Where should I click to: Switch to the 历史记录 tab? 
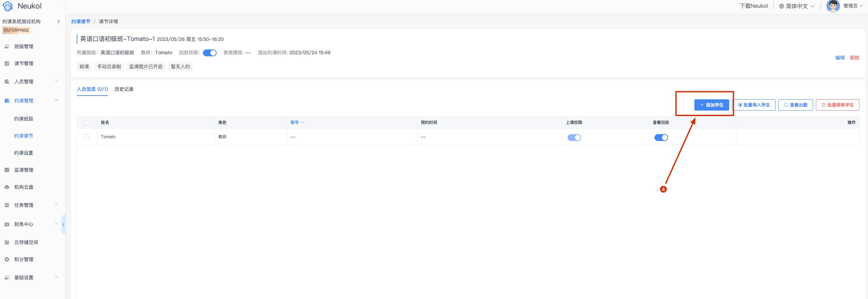[x=124, y=89]
